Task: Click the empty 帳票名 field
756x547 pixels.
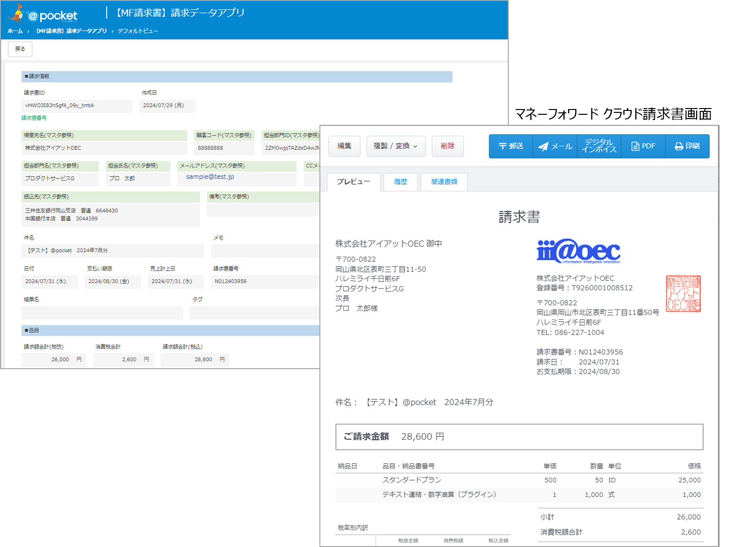Action: point(102,313)
